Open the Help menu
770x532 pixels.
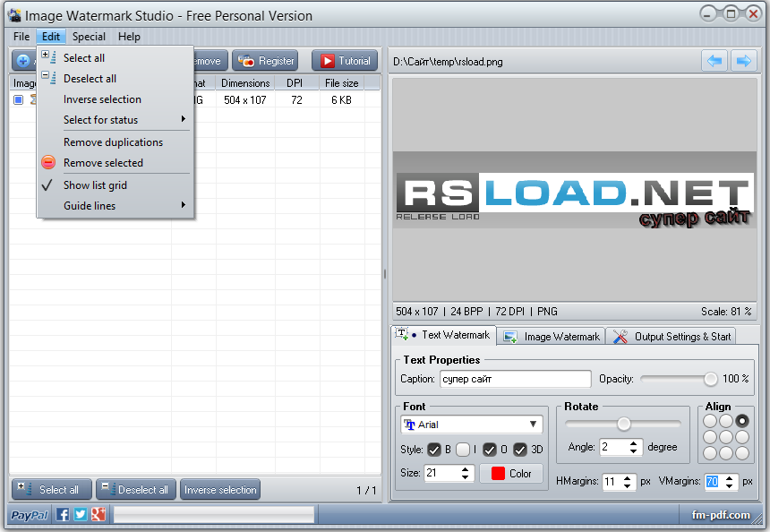[x=129, y=37]
